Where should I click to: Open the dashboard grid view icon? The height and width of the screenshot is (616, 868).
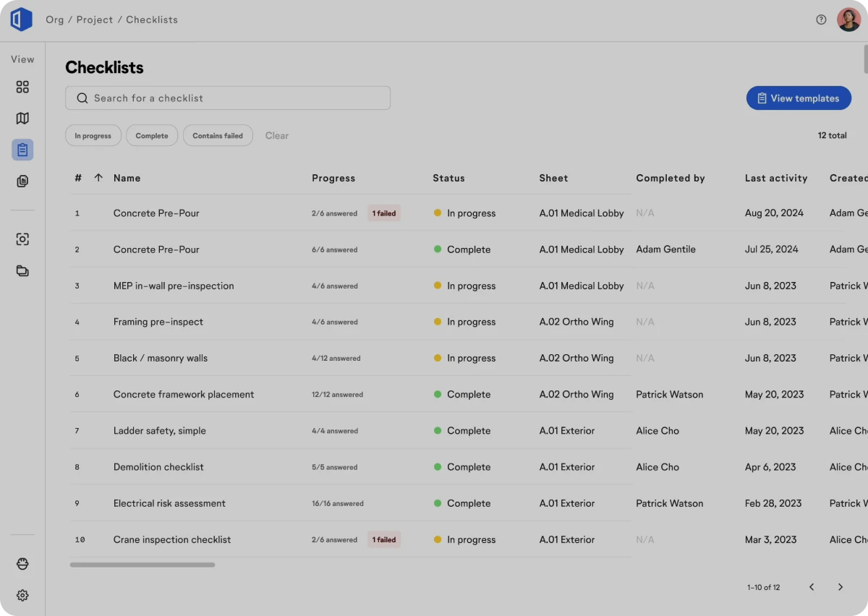pos(22,87)
